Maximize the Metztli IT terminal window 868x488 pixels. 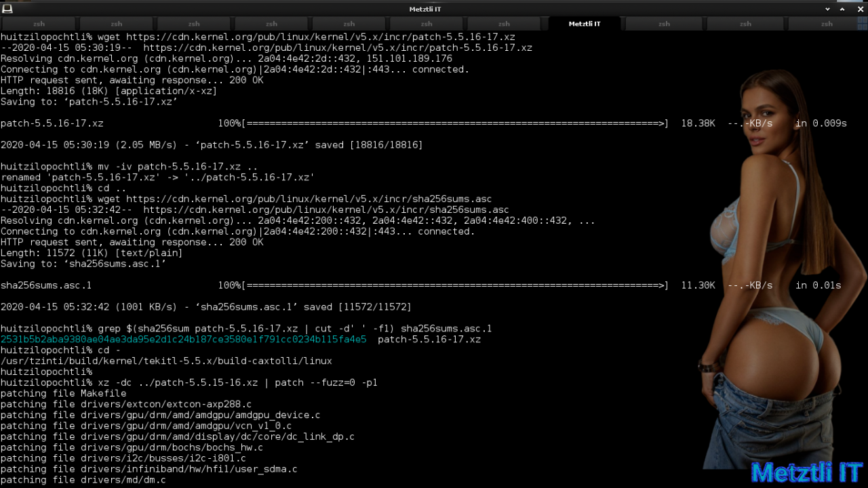pos(843,9)
